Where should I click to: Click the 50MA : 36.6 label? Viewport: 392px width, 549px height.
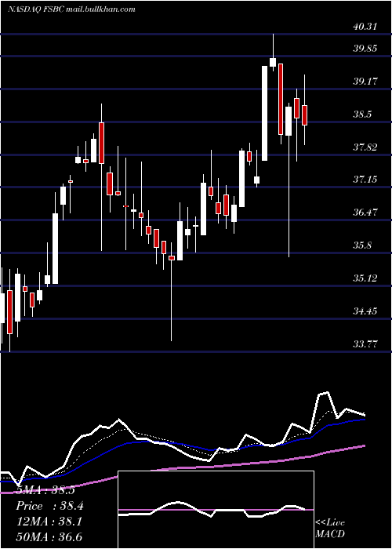point(49,536)
